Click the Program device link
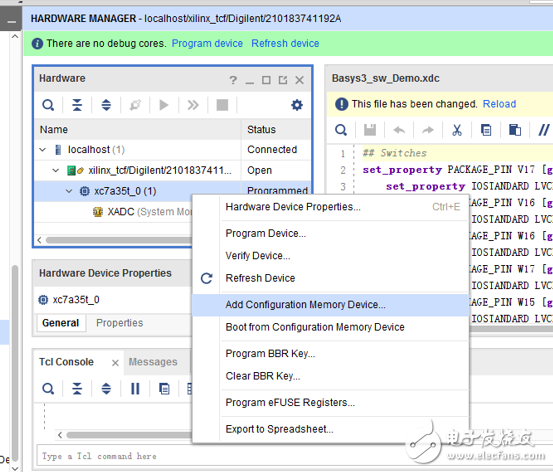The image size is (553, 472). [207, 43]
